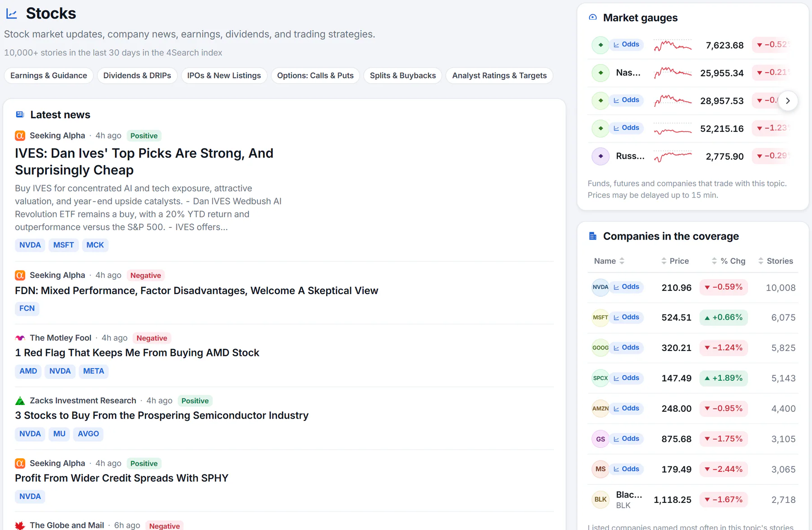Click the green icon in the 7,623.68 gauge row

click(600, 45)
